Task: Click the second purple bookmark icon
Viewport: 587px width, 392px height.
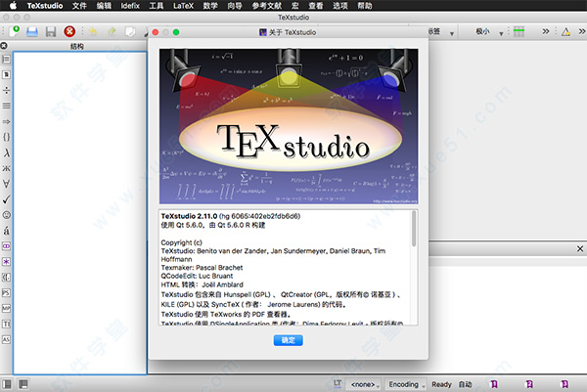Action: (529, 384)
